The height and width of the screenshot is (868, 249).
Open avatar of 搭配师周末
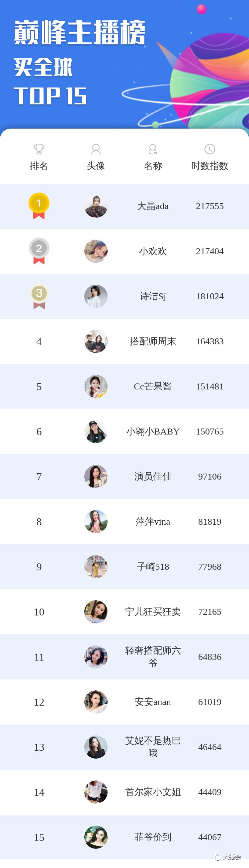coord(96,341)
